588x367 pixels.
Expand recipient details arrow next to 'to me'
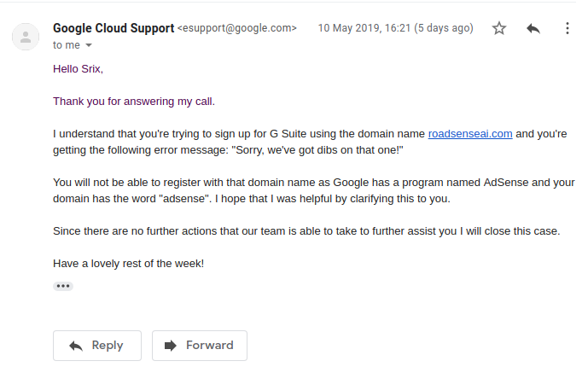pos(89,45)
